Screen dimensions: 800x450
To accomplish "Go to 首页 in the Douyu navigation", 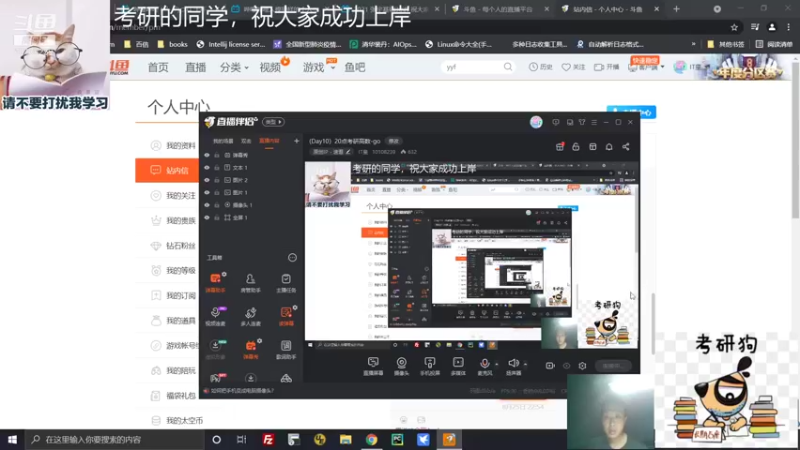I will [158, 67].
